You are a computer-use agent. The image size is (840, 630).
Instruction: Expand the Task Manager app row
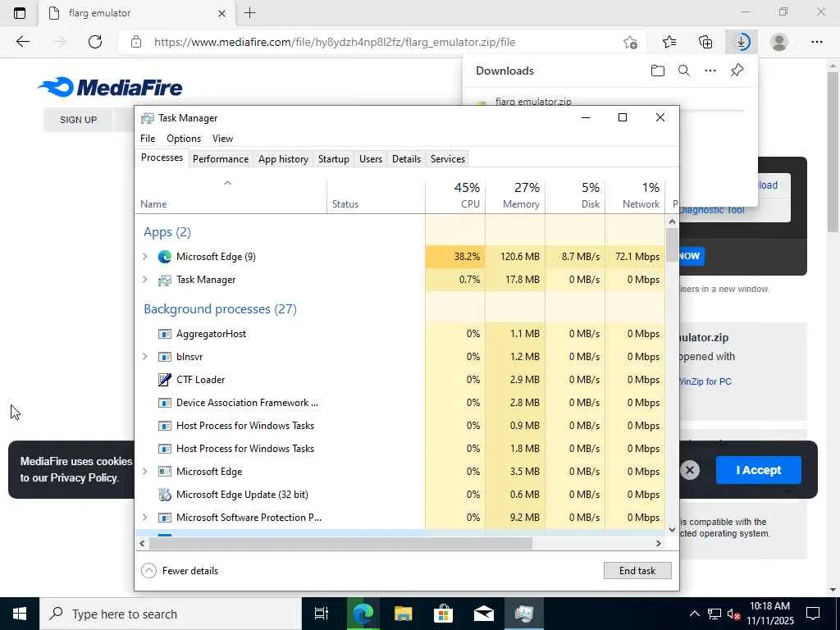[144, 280]
